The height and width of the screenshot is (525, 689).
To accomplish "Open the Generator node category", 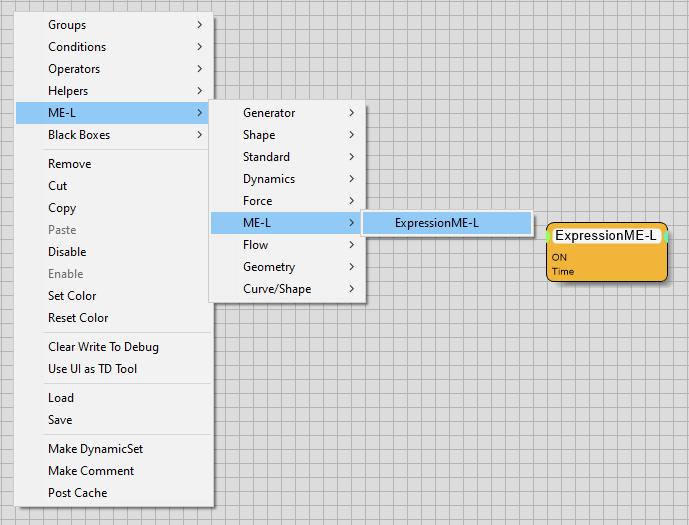I will pyautogui.click(x=269, y=113).
